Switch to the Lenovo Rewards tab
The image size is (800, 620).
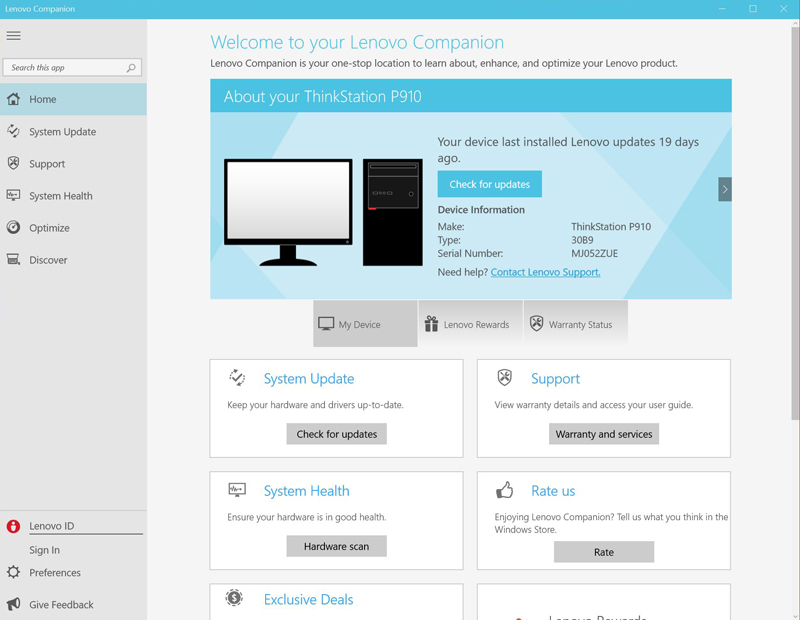click(x=470, y=324)
